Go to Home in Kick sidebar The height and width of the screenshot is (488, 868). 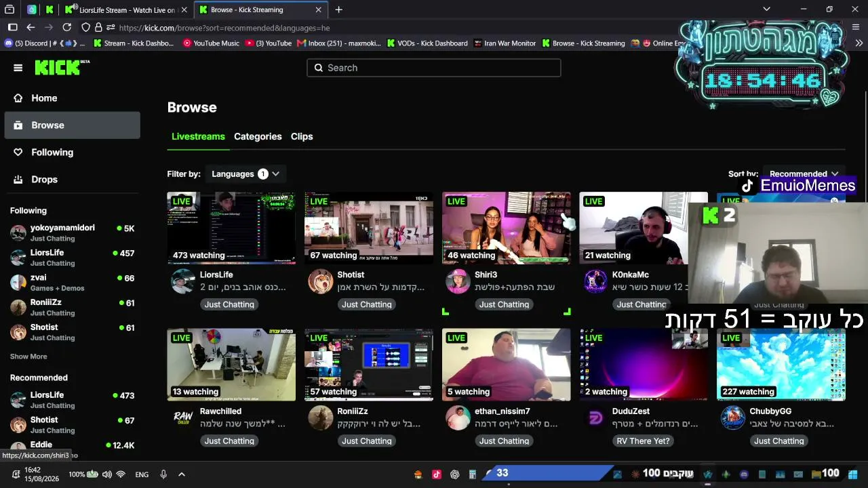coord(72,98)
